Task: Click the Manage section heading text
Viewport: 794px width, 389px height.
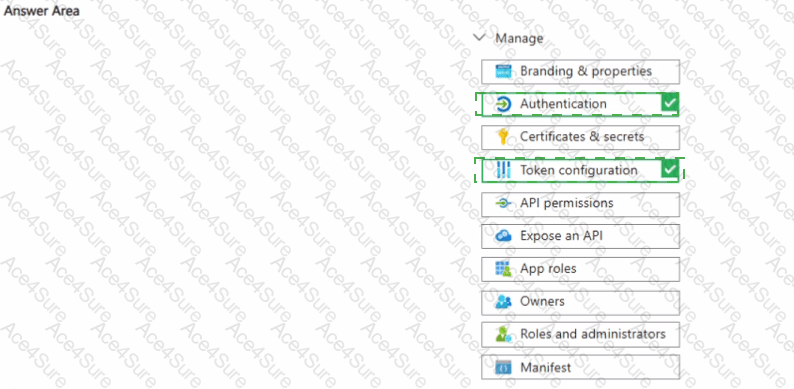Action: (519, 38)
